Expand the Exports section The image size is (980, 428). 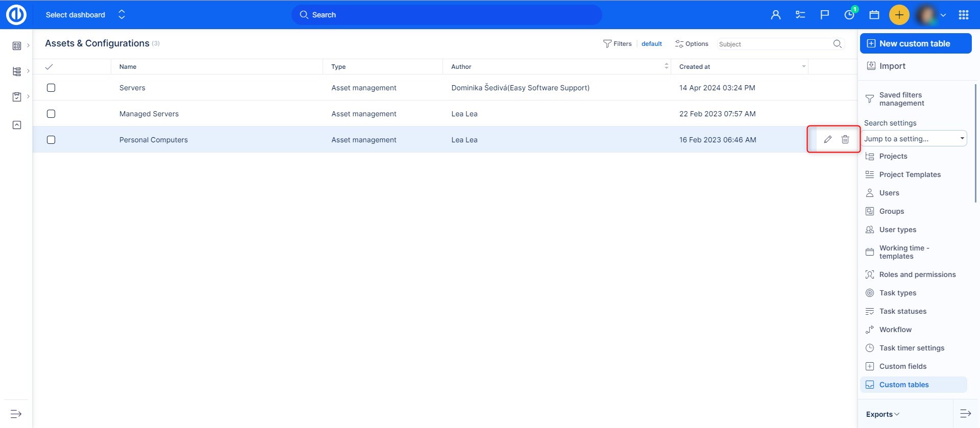(x=883, y=414)
